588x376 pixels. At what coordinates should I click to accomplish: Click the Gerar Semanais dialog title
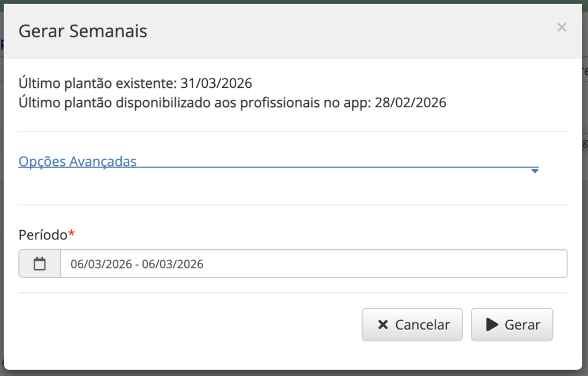(83, 31)
